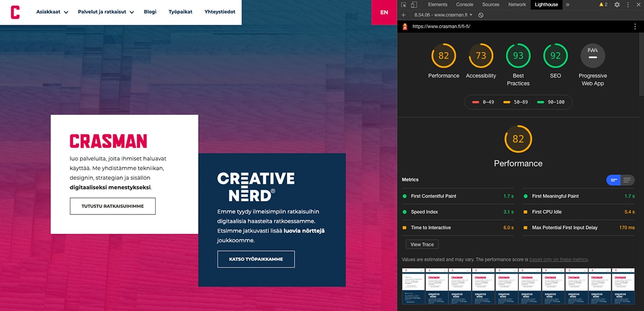
Task: Click the Lighthouse logo beside the report URL
Action: pos(405,26)
